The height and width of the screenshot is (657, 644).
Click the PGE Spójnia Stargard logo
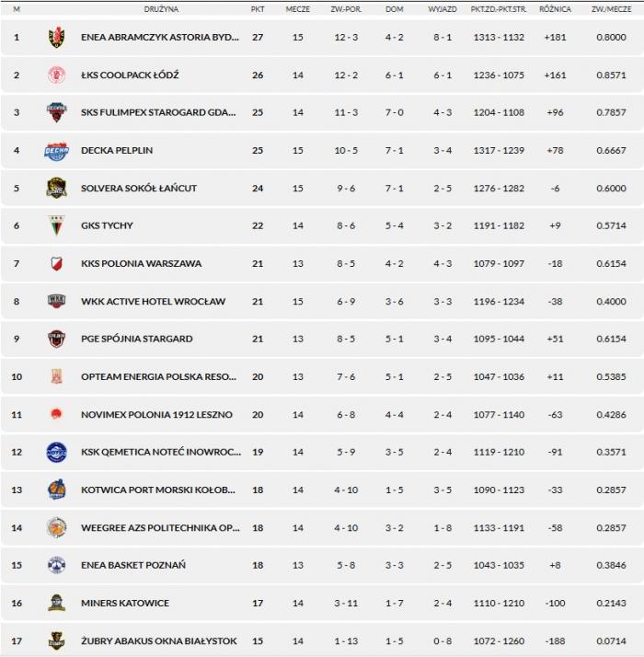[x=56, y=340]
